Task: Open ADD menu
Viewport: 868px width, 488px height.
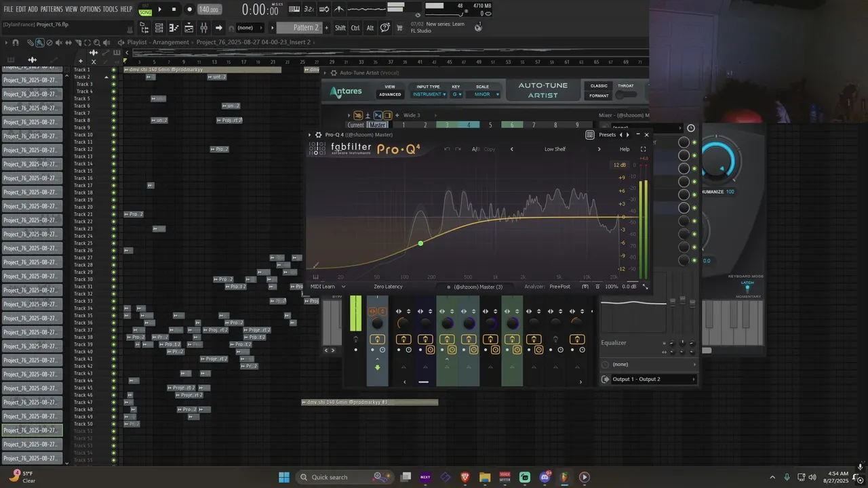Action: coord(33,9)
